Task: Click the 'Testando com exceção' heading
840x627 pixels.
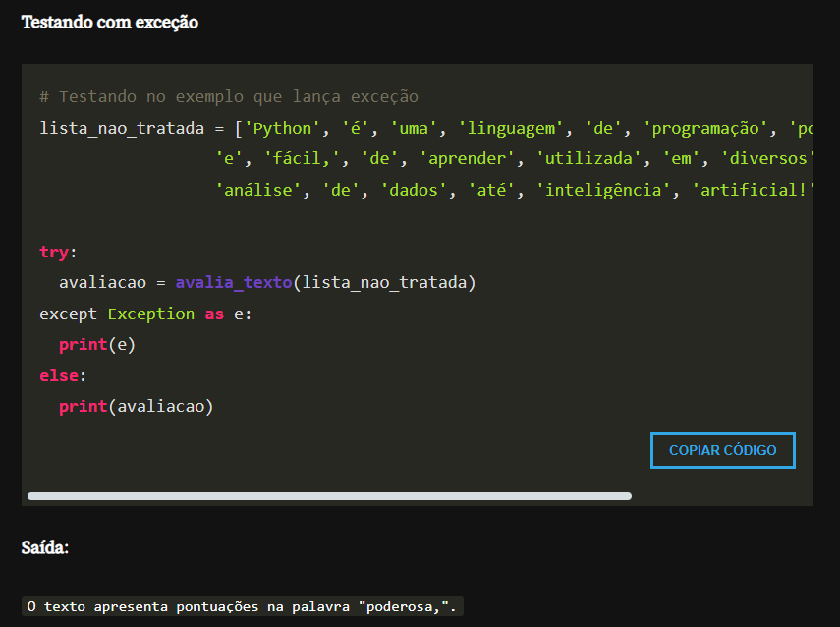Action: [x=110, y=23]
